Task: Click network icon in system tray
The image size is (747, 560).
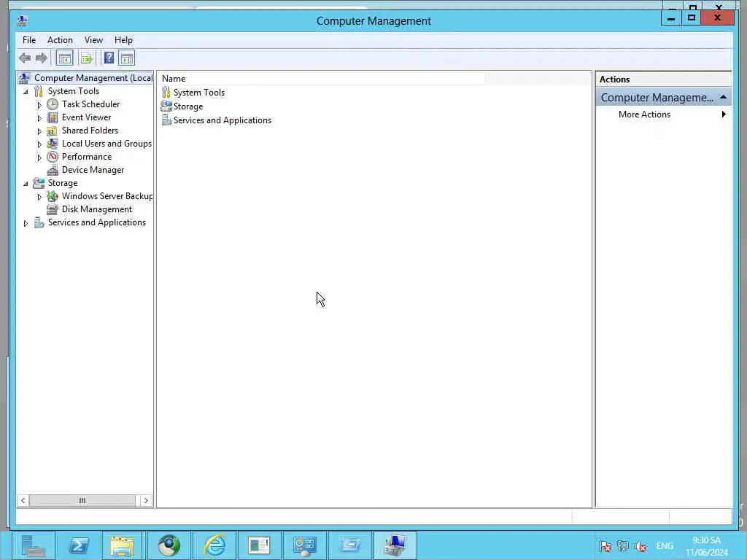Action: point(623,546)
